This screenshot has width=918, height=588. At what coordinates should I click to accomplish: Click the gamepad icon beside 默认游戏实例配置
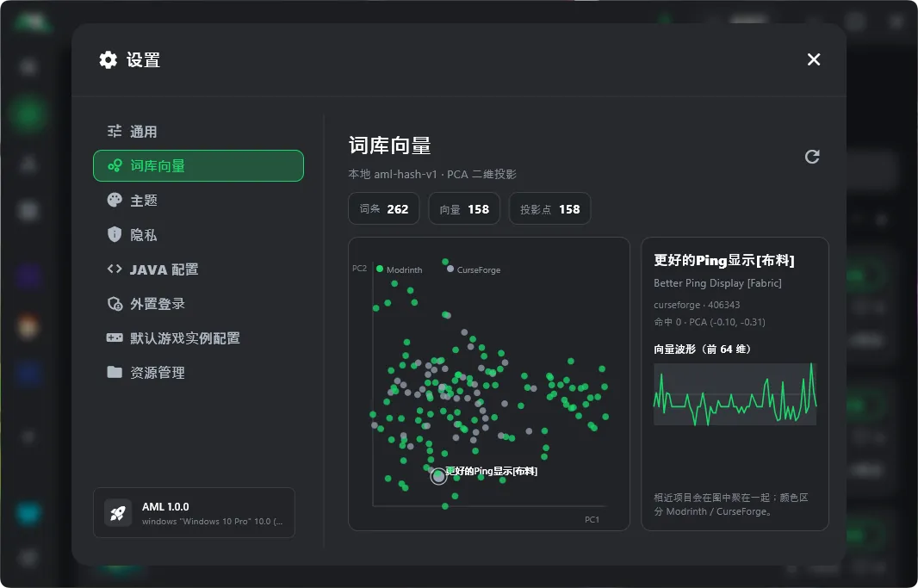tap(115, 337)
